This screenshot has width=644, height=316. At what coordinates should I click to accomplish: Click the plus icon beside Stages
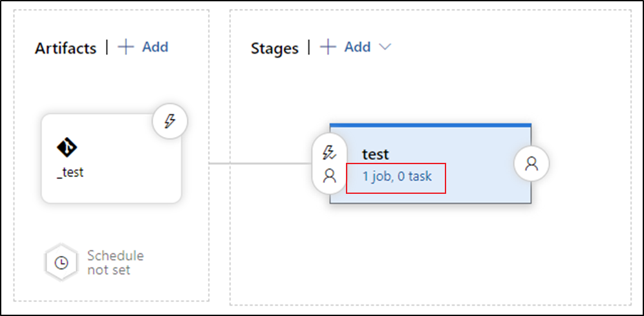coord(328,47)
